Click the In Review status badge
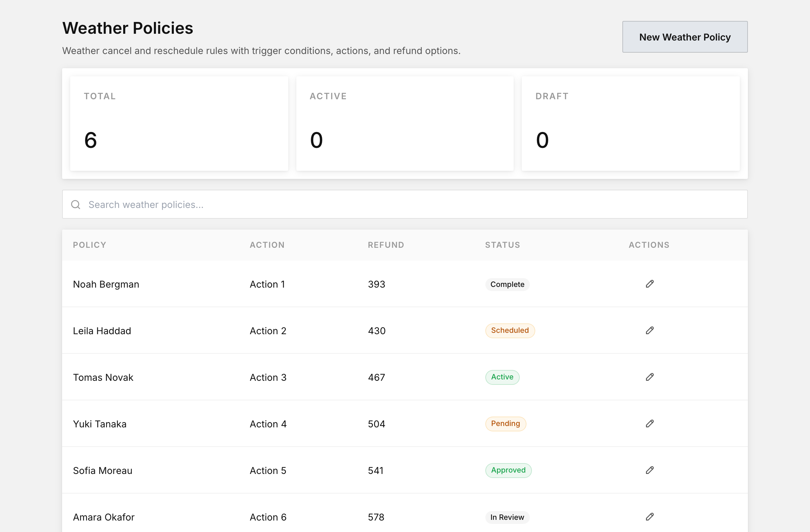 [x=507, y=517]
